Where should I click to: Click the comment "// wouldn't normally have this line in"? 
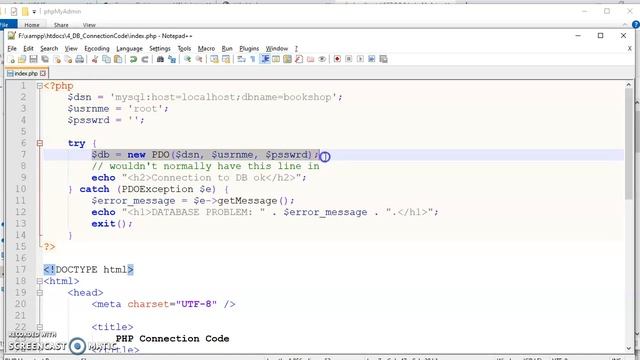point(205,166)
